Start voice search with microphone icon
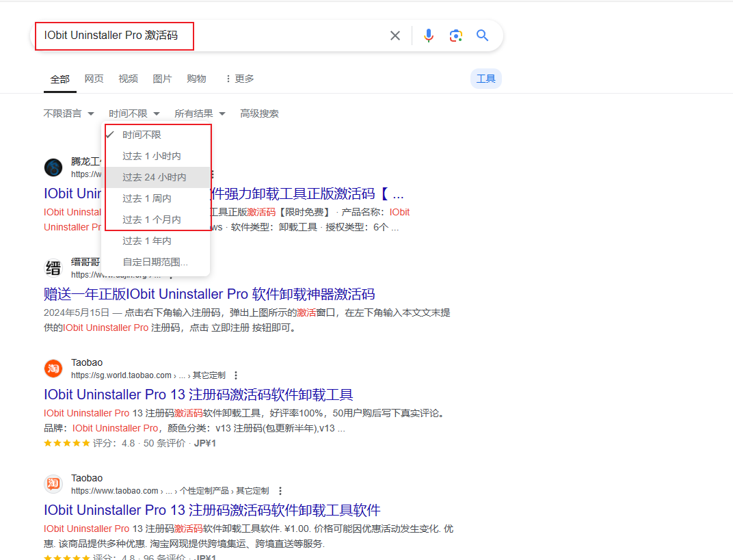733x560 pixels. tap(429, 36)
